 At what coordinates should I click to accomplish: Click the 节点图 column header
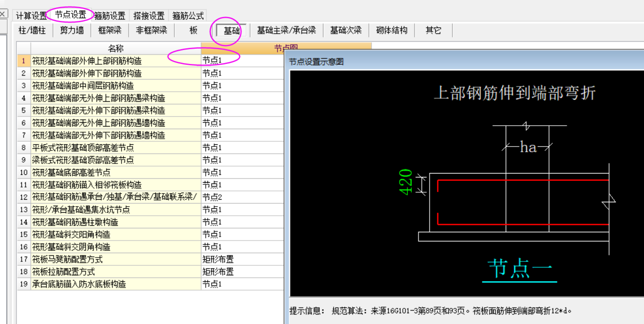click(286, 48)
